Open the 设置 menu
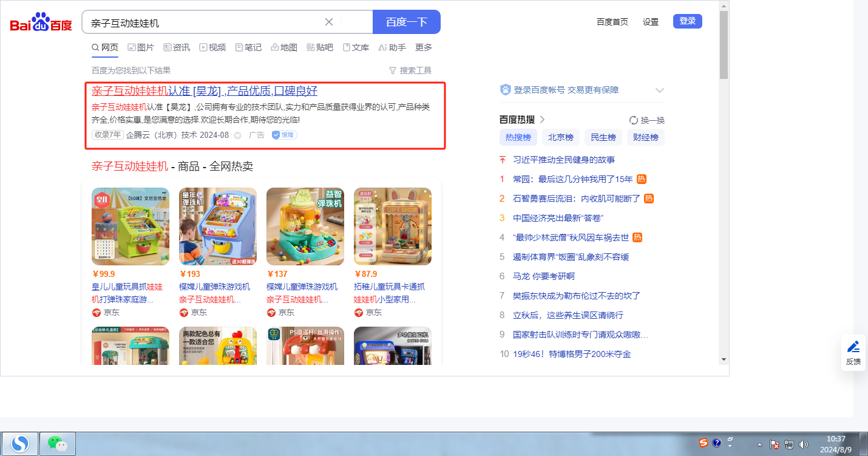 (x=651, y=22)
